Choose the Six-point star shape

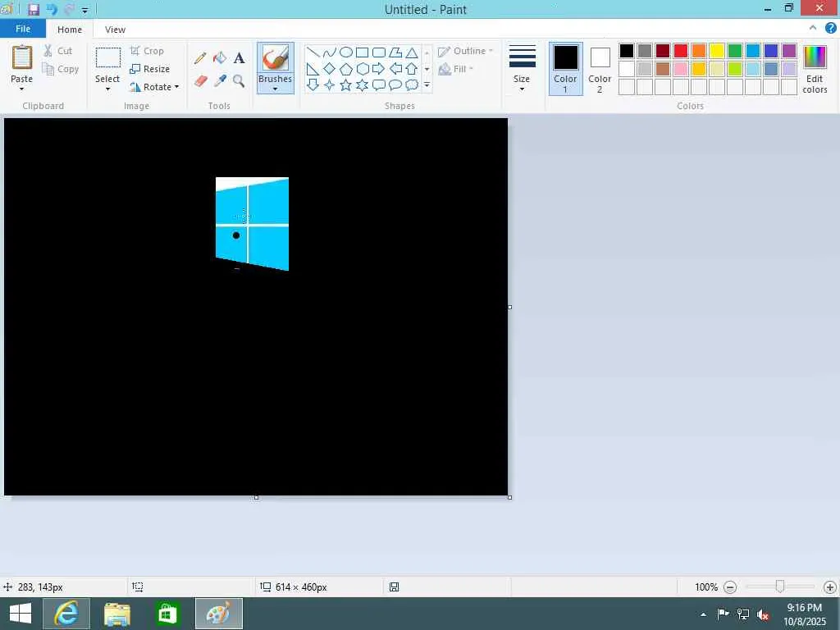tap(362, 84)
